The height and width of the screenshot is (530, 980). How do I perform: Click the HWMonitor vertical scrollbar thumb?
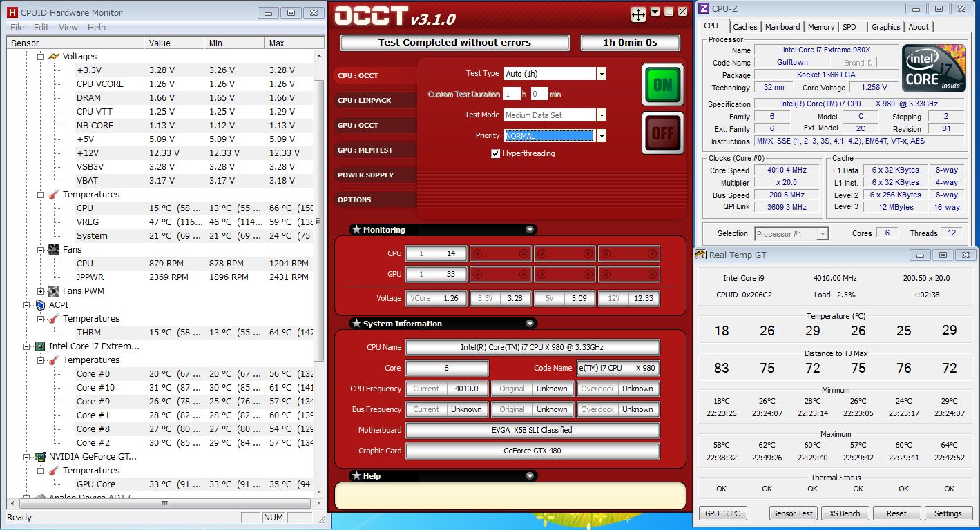[x=319, y=221]
